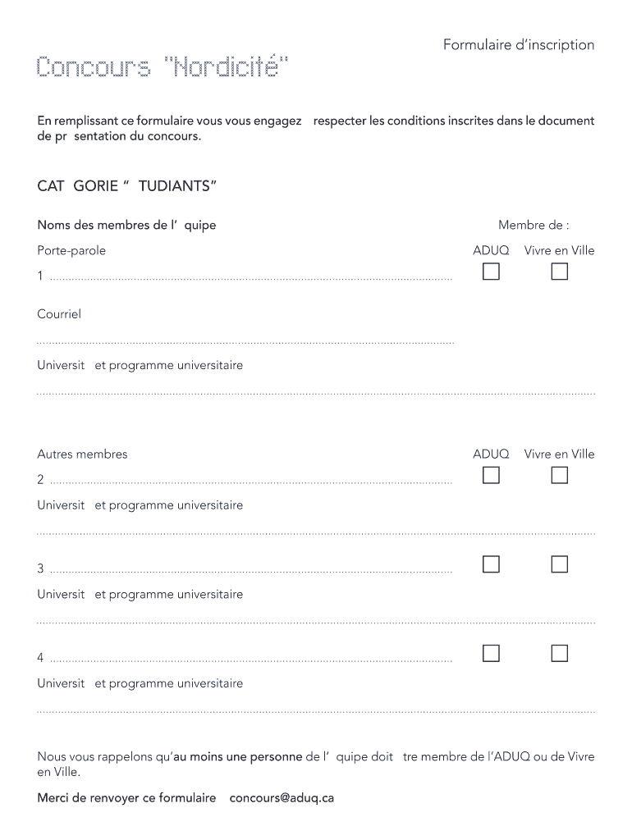Click the Formulaire d'inscription heading

(519, 45)
